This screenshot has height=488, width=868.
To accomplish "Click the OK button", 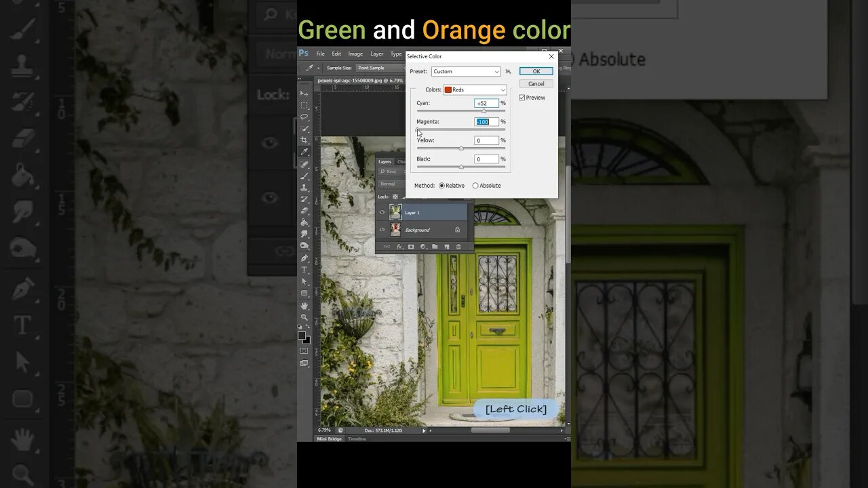I will coord(536,71).
